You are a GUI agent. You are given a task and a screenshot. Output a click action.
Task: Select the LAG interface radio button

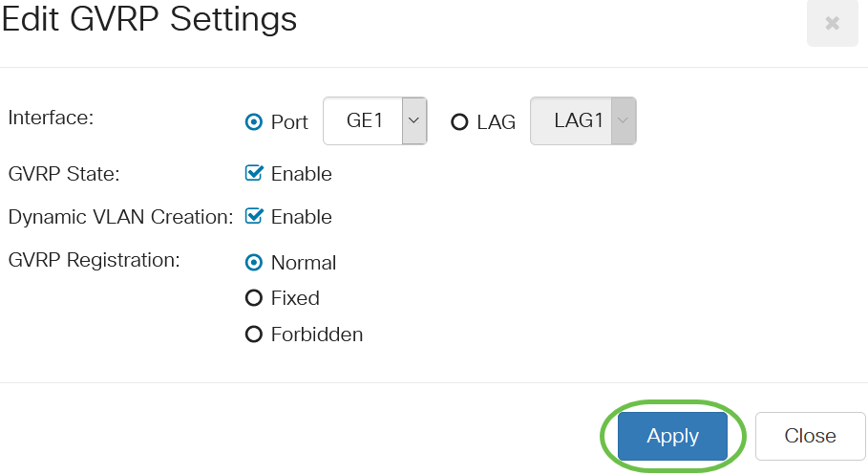(459, 122)
